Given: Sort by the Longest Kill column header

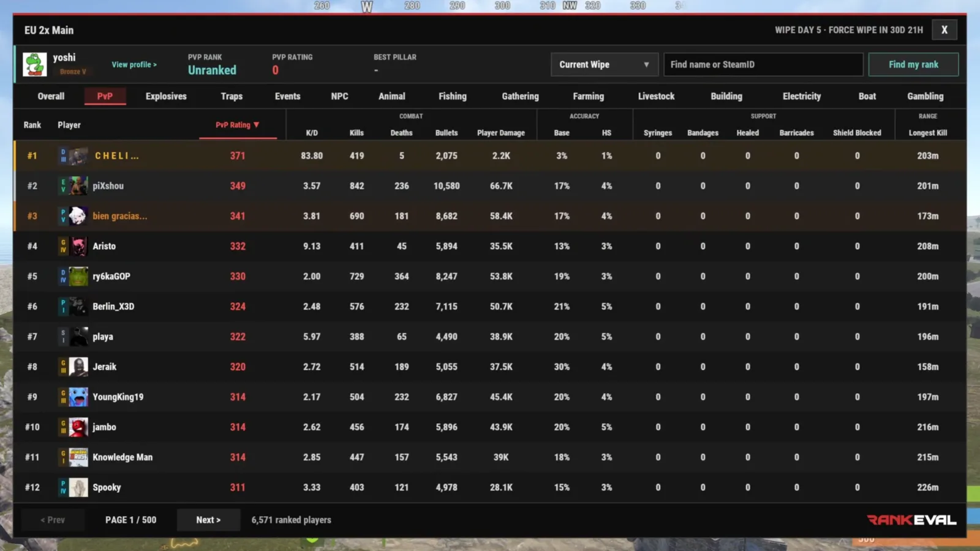Looking at the screenshot, I should tap(927, 133).
